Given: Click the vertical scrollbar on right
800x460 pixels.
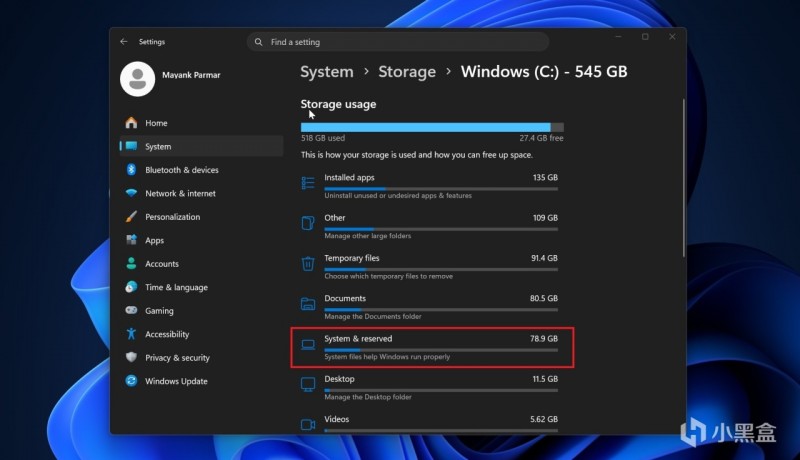Looking at the screenshot, I should [684, 178].
